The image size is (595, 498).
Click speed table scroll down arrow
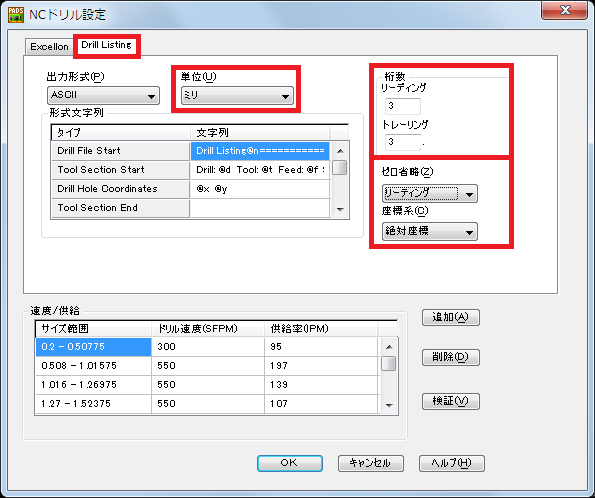pos(389,405)
